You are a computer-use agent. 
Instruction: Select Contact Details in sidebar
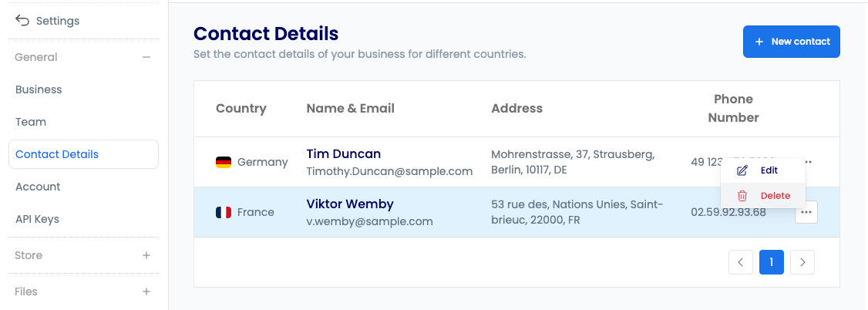[57, 154]
